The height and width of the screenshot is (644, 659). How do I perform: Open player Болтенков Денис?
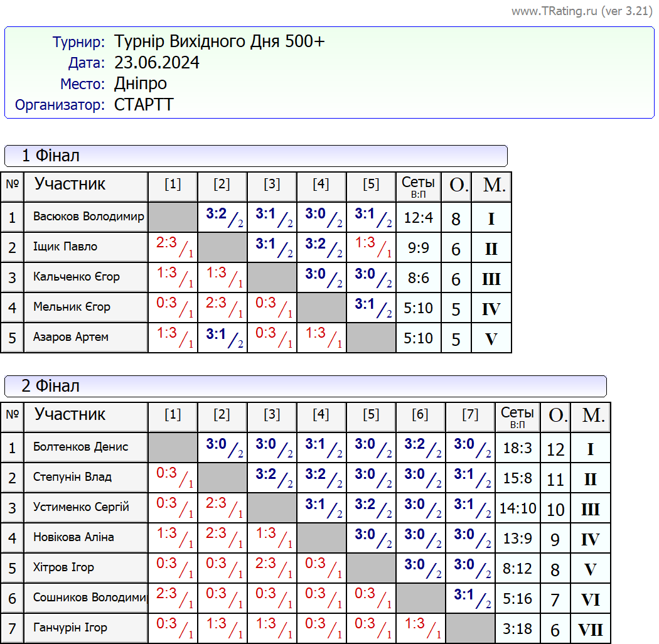[80, 447]
